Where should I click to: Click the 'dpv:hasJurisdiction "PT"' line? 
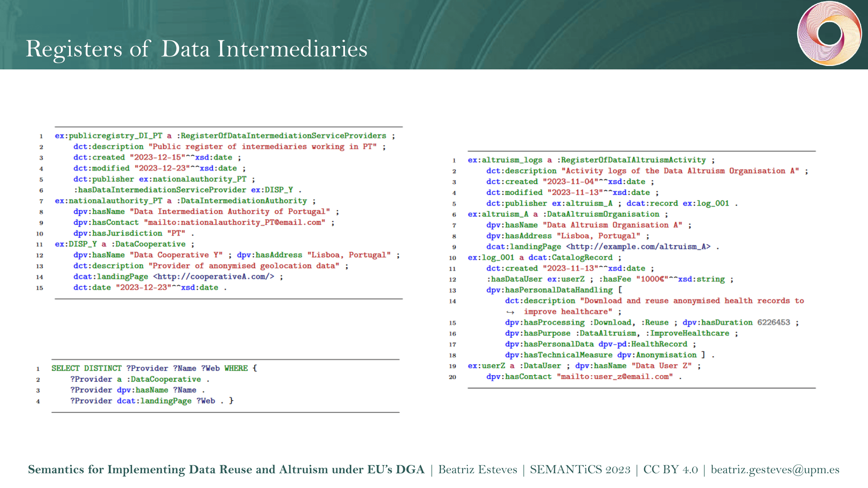click(134, 233)
